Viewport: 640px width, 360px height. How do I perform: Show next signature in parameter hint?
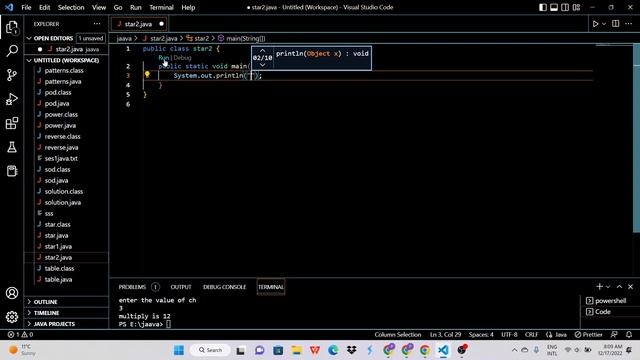pos(262,65)
